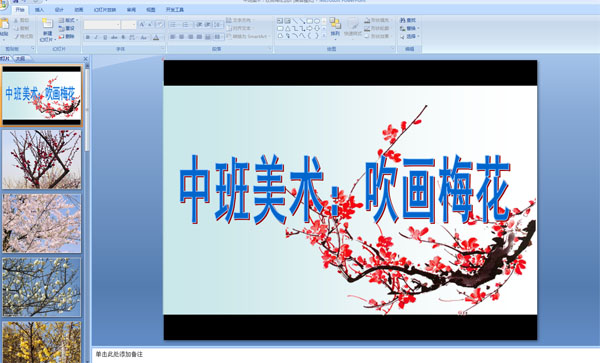The width and height of the screenshot is (600, 363).
Task: Click the font color swatch
Action: pyautogui.click(x=156, y=37)
